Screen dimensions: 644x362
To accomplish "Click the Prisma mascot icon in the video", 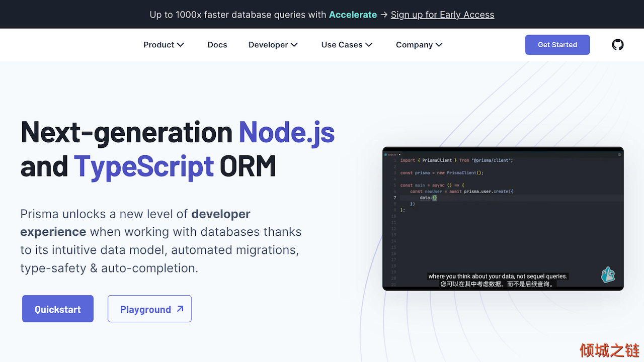I will [x=608, y=275].
